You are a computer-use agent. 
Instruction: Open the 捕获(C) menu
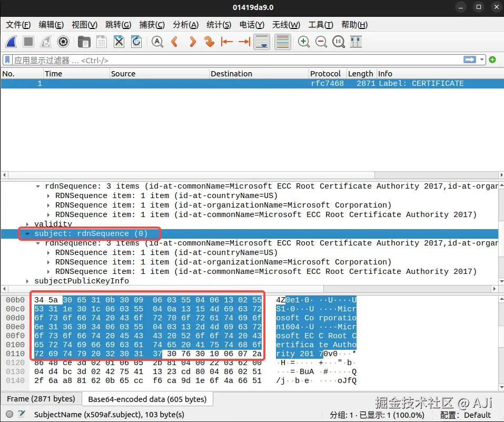point(152,25)
